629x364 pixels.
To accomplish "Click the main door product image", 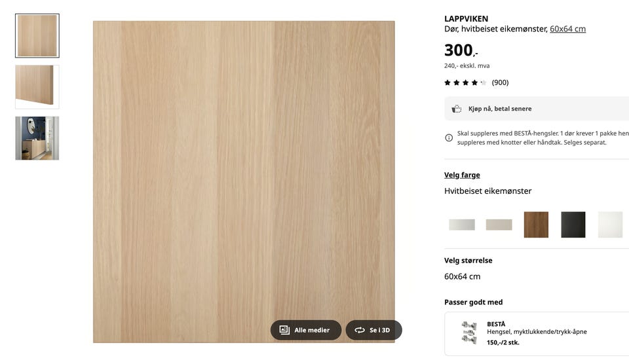I will (244, 181).
